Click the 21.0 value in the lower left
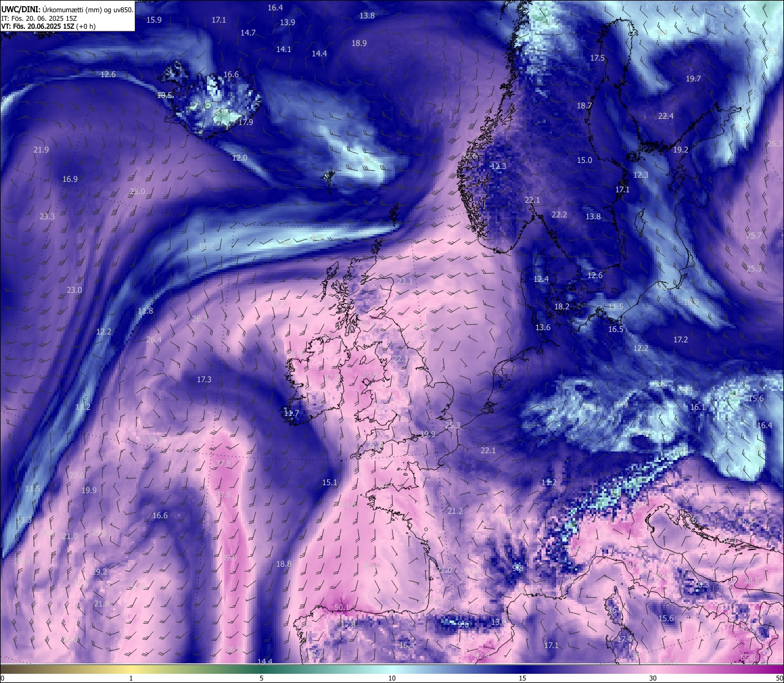784x683 pixels. point(70,537)
